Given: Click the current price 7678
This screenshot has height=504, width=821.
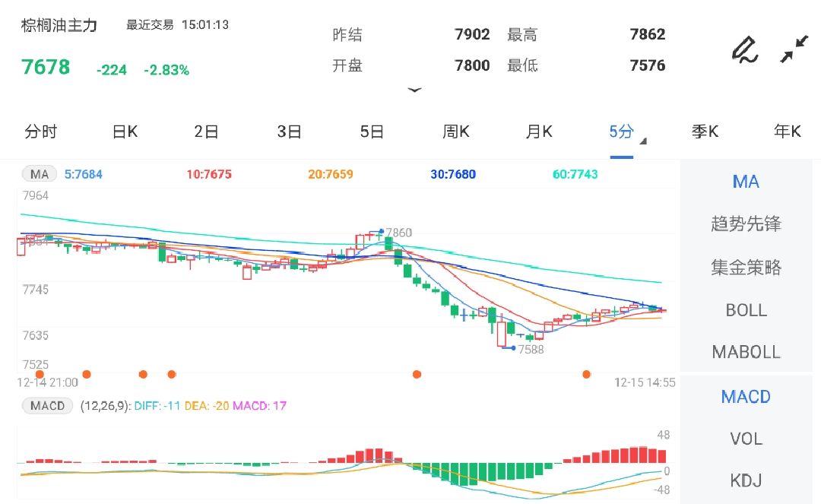Looking at the screenshot, I should (x=46, y=67).
